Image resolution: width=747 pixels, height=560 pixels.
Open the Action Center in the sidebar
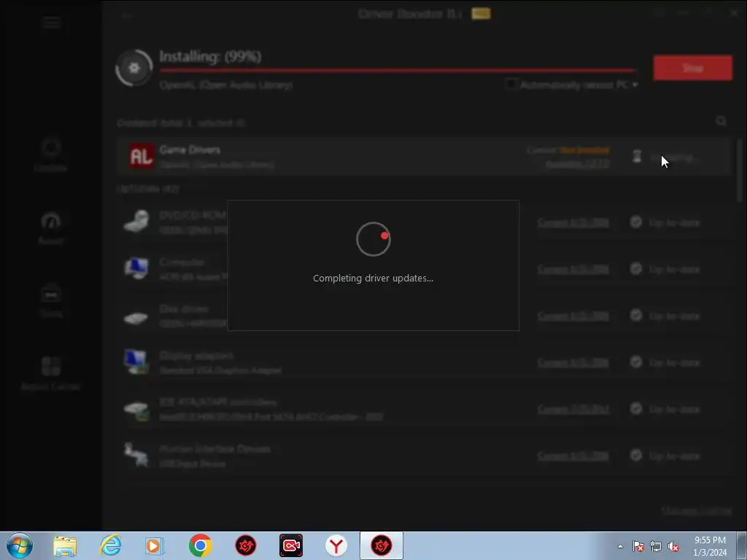point(51,373)
